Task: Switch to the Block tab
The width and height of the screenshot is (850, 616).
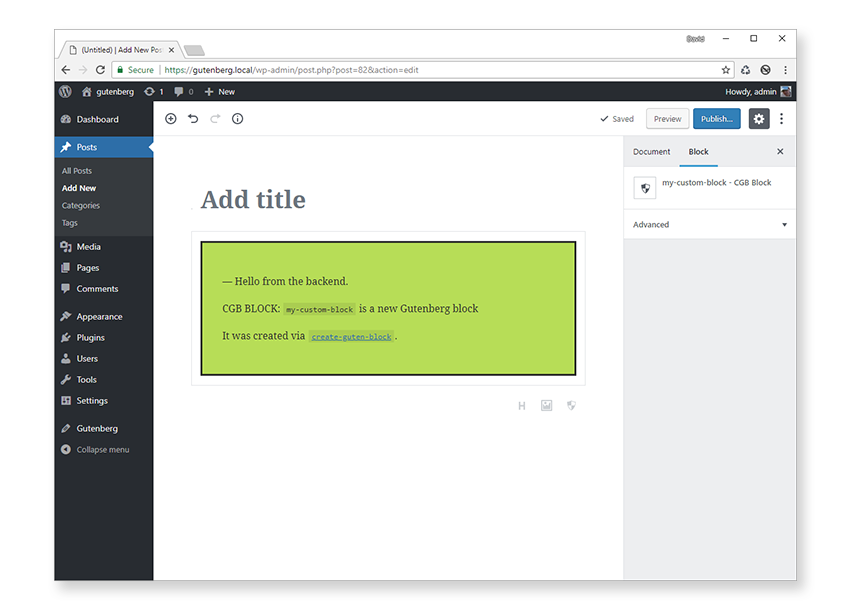Action: click(x=698, y=152)
